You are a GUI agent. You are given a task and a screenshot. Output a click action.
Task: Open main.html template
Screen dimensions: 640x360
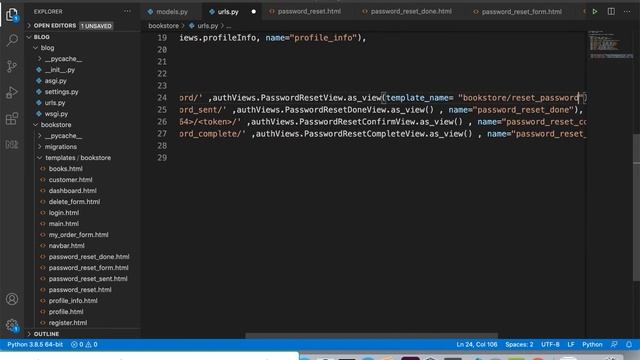[x=64, y=224]
